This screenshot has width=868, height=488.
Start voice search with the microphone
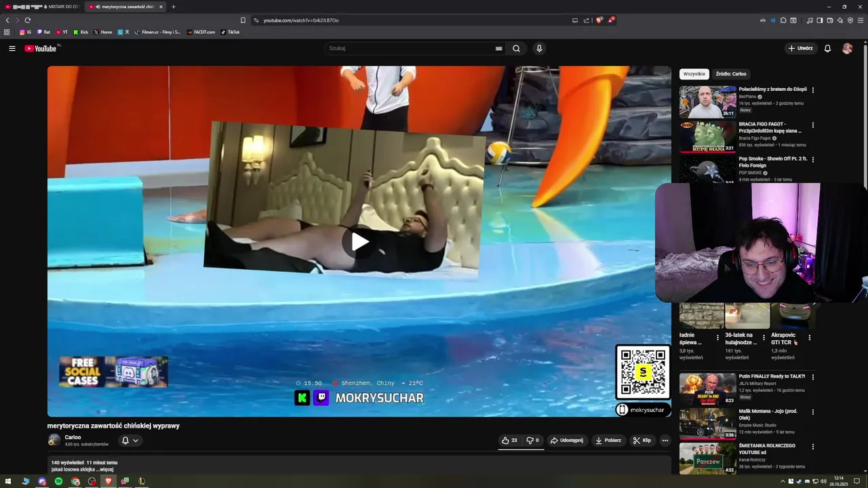(x=539, y=49)
